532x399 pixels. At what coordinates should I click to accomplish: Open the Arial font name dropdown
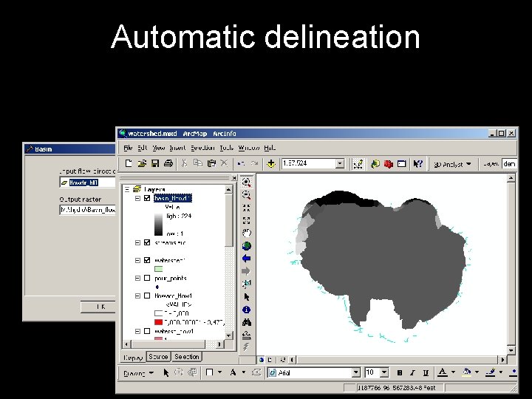pyautogui.click(x=355, y=373)
